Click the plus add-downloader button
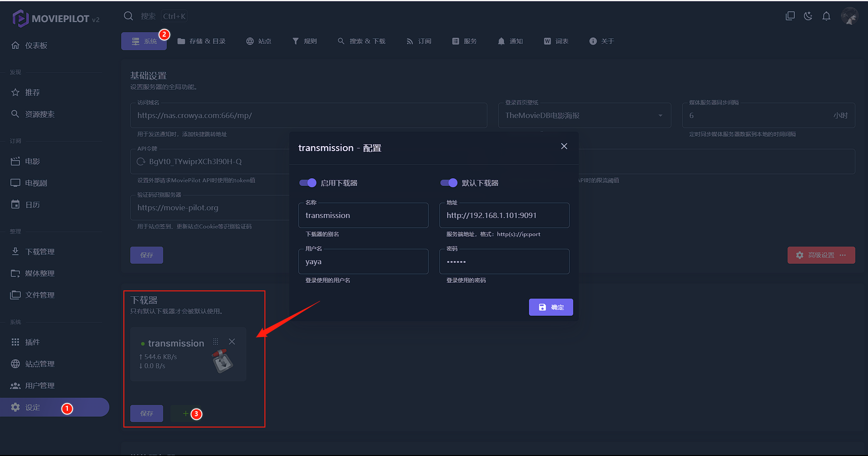The height and width of the screenshot is (456, 868). coord(185,413)
